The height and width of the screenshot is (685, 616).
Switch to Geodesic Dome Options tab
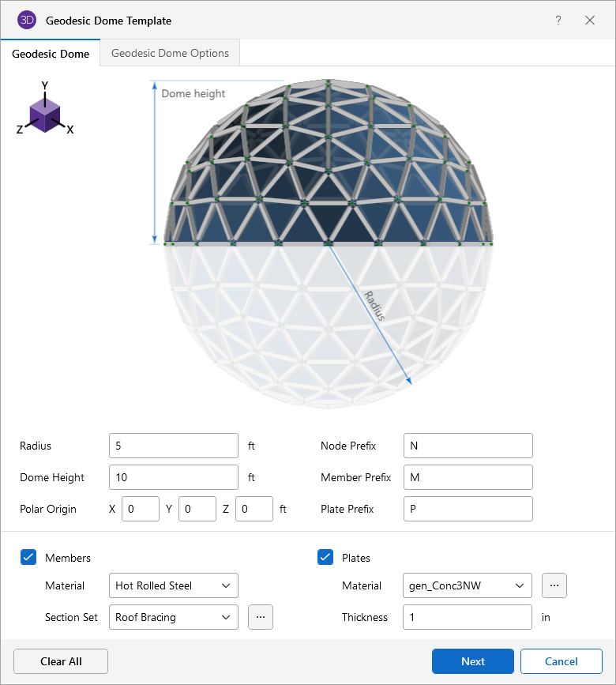point(170,54)
